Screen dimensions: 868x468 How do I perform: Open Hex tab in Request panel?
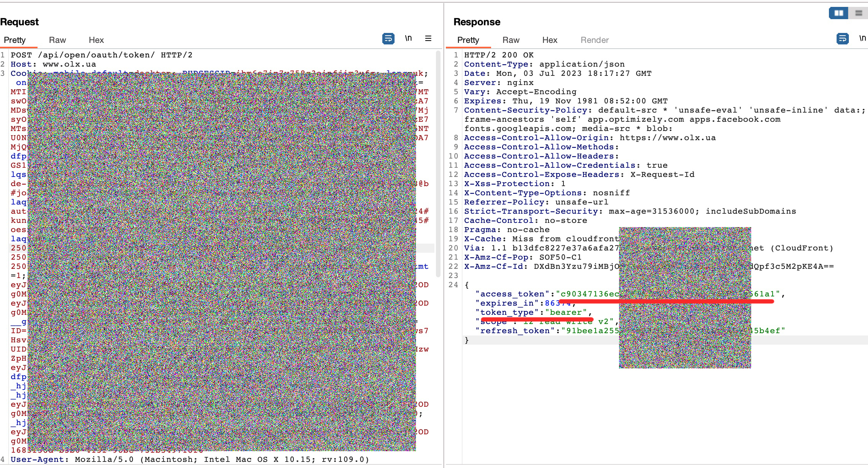pyautogui.click(x=96, y=40)
